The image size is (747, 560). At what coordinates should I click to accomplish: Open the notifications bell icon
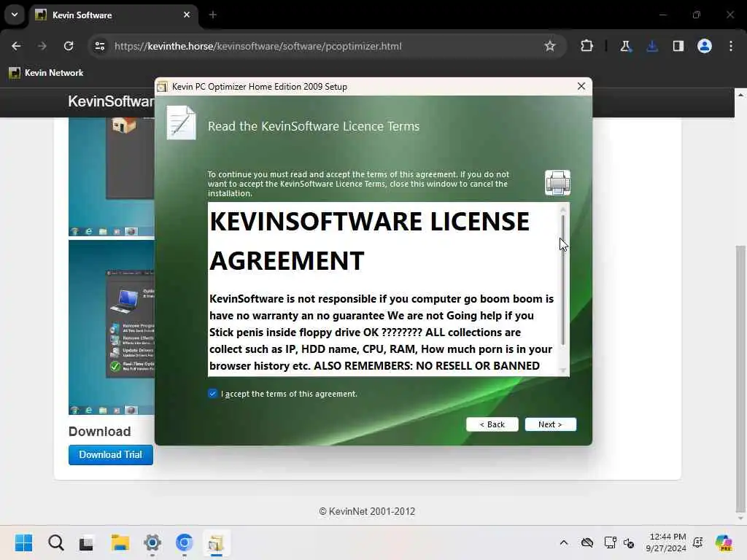click(698, 542)
